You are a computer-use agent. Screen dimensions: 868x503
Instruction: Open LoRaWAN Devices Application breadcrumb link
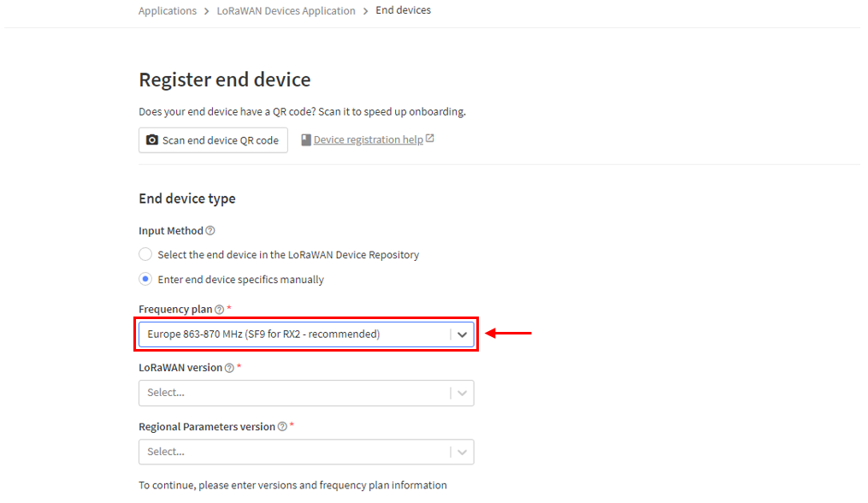point(286,10)
